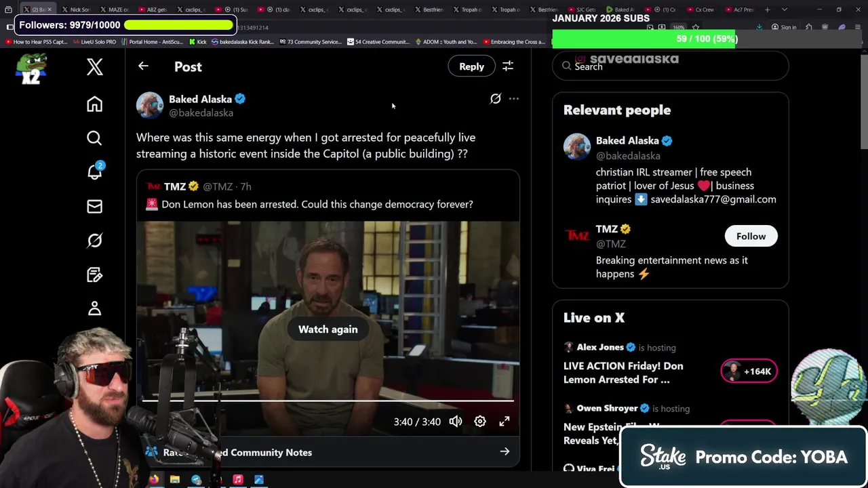Open Baked Alaska's profile name in post
This screenshot has height=488, width=868.
tap(200, 99)
